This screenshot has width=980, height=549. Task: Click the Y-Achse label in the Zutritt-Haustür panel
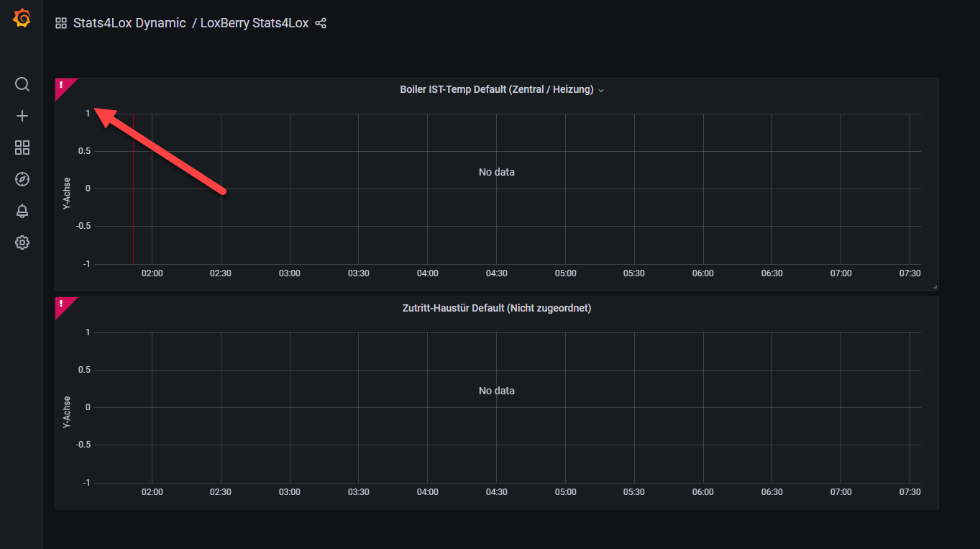pos(67,413)
